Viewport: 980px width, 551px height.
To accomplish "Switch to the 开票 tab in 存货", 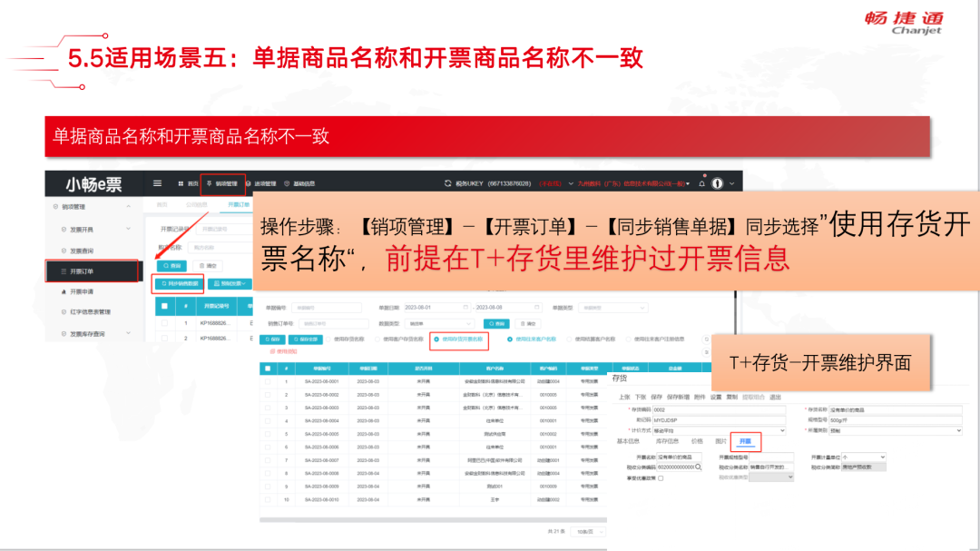I will click(745, 441).
